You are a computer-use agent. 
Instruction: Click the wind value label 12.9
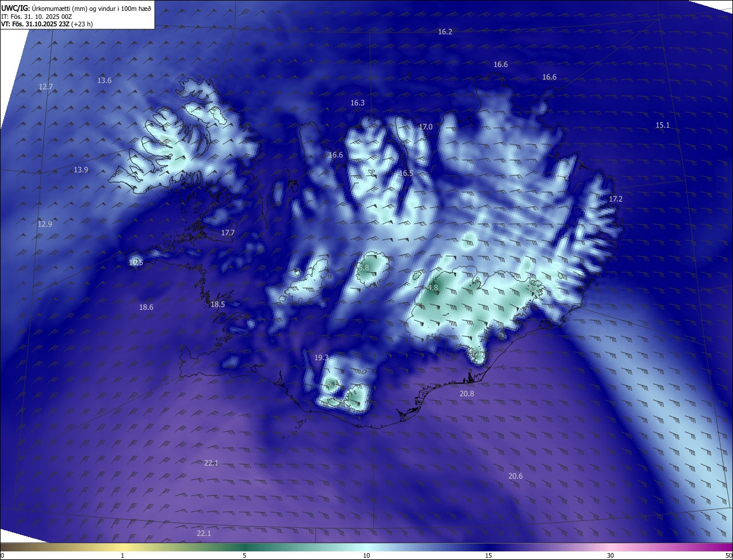[x=45, y=224]
